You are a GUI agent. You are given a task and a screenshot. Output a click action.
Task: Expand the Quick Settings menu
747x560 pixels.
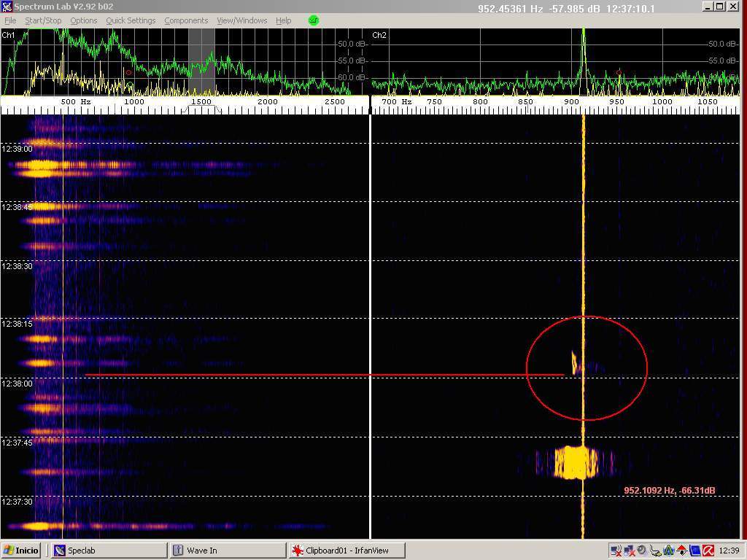pyautogui.click(x=131, y=20)
